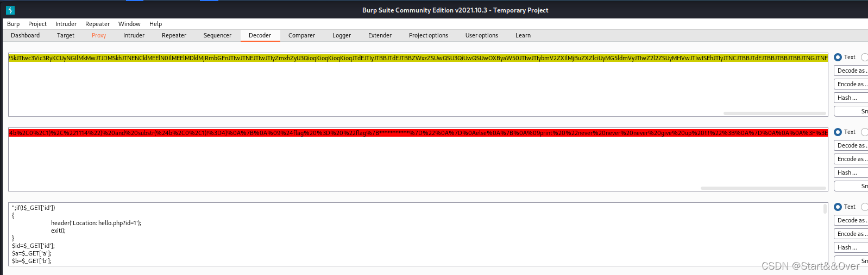
Task: Click the exit(); line in decoded code
Action: pos(58,231)
